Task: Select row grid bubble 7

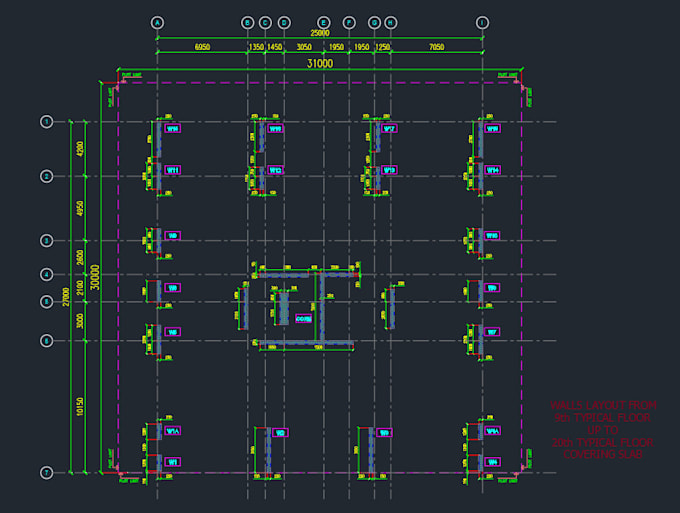Action: pyautogui.click(x=47, y=473)
